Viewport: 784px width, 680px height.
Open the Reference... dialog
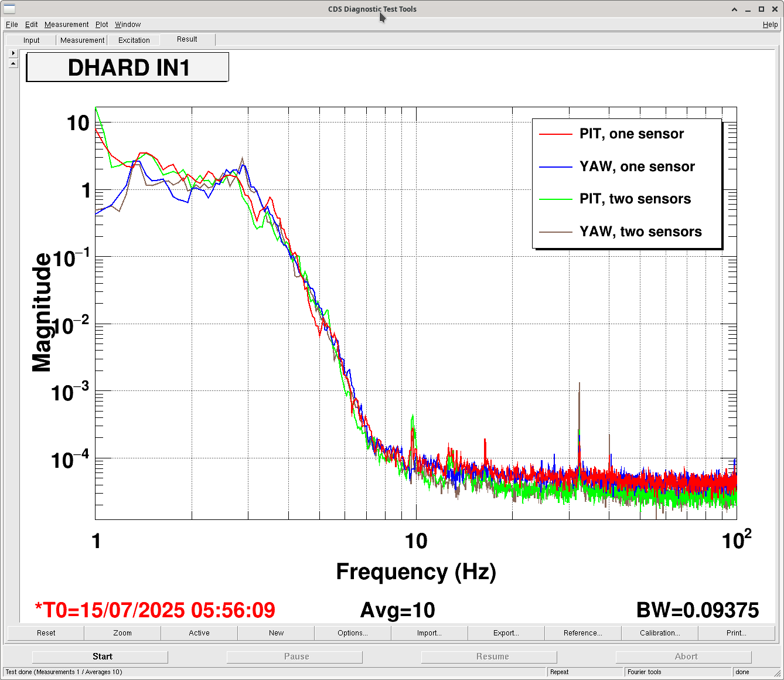click(x=583, y=633)
